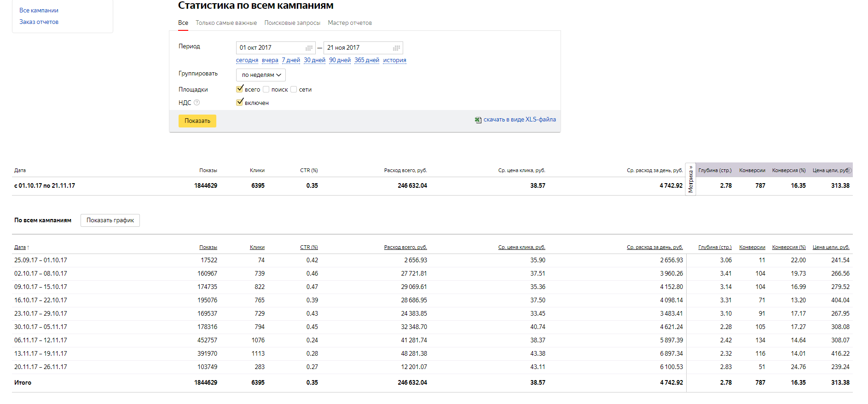Click average click price '40.74'
The height and width of the screenshot is (404, 868).
coord(538,327)
